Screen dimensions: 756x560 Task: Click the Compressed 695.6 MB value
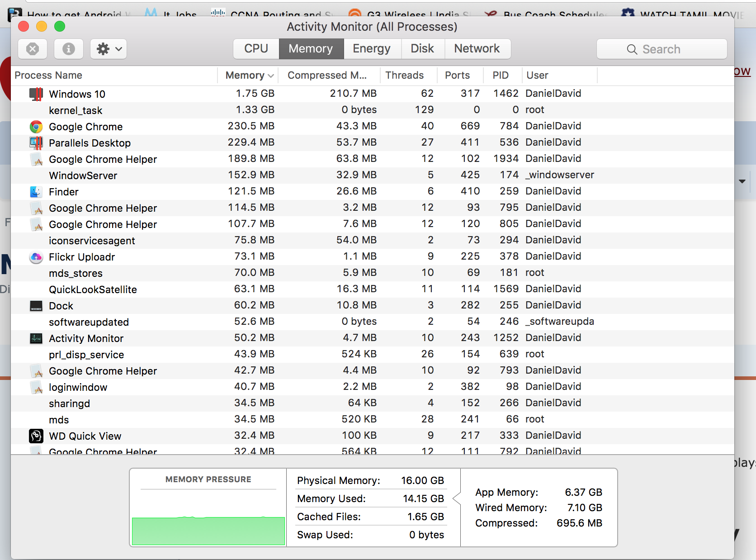coord(579,523)
